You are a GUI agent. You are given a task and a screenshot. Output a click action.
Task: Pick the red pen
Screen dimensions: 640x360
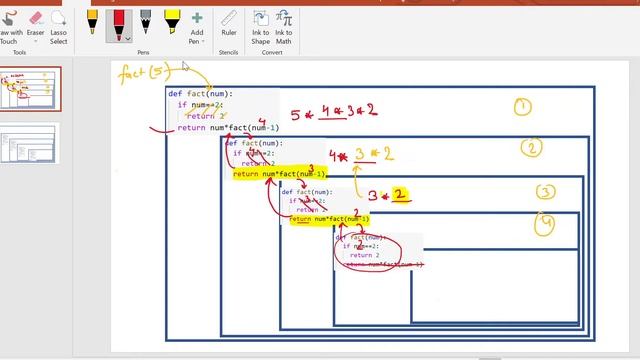pyautogui.click(x=119, y=26)
